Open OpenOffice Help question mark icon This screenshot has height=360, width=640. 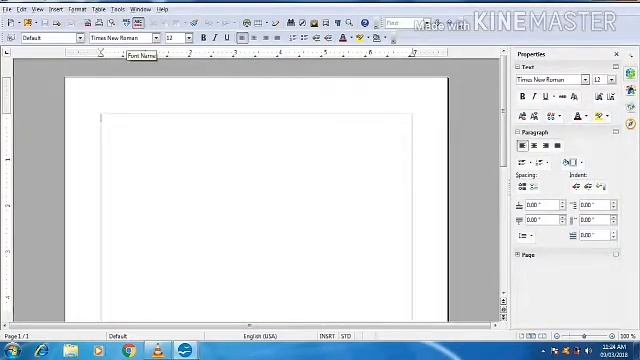(365, 23)
